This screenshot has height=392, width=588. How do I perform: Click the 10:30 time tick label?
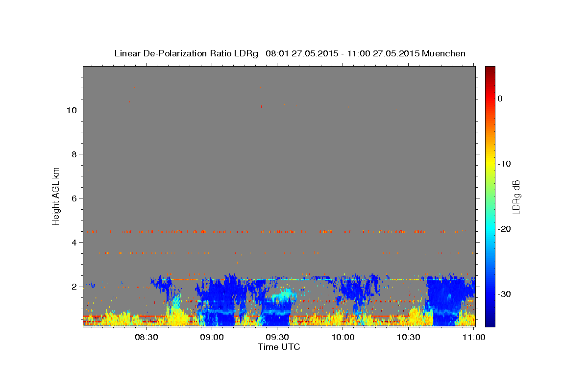409,337
